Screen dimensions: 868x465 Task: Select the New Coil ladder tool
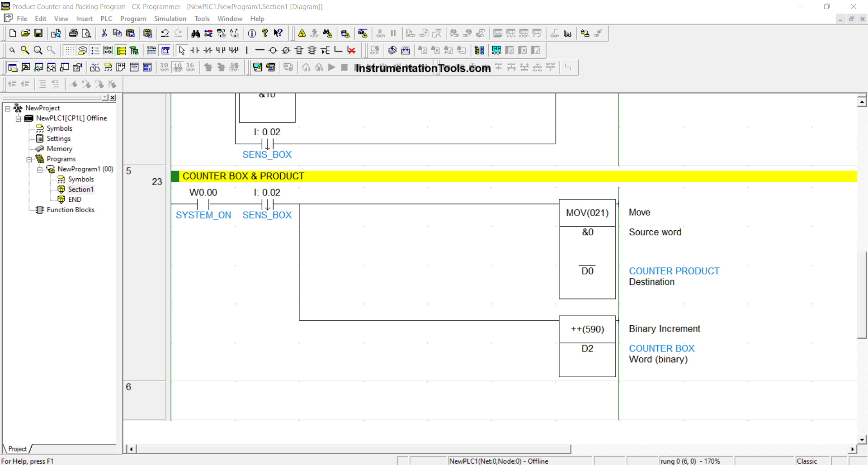pos(273,51)
